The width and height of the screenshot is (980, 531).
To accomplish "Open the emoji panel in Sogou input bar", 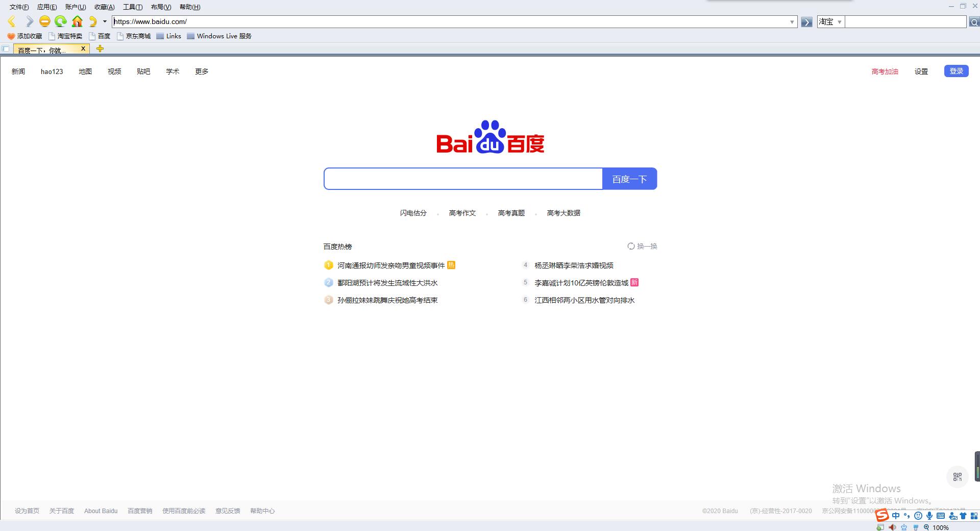I will click(x=918, y=516).
